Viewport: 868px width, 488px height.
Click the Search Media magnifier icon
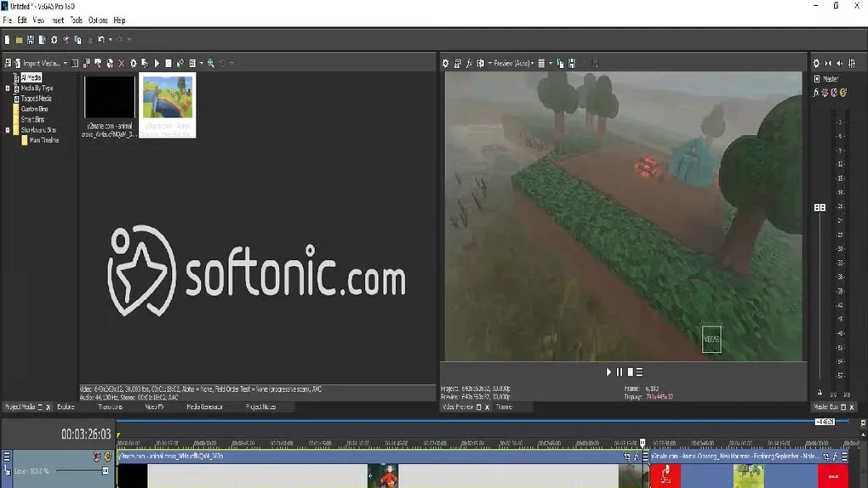(211, 64)
